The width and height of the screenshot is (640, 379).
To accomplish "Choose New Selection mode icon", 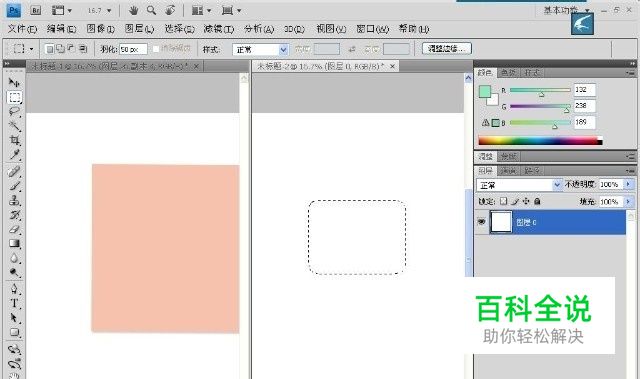I will click(x=49, y=49).
